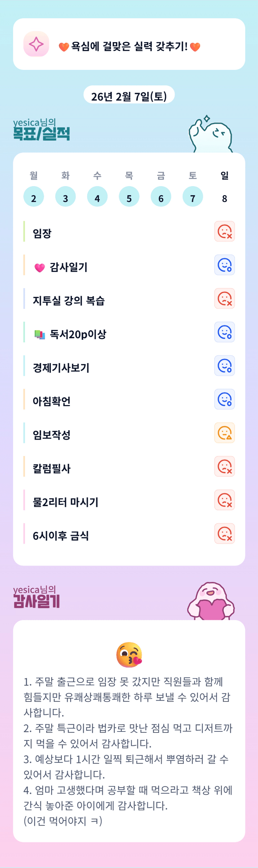Click the failed face icon for 지투실 강의 복습
Screen dimensions: 258x868
coord(224,299)
